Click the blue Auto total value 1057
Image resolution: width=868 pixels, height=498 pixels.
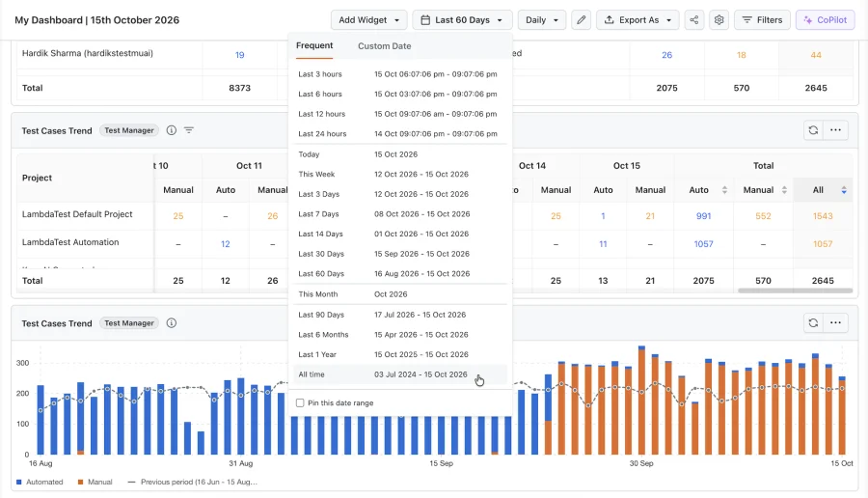click(704, 244)
